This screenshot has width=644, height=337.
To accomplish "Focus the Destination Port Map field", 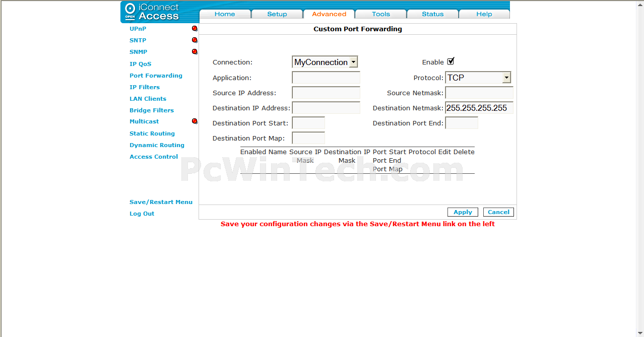I will [308, 138].
